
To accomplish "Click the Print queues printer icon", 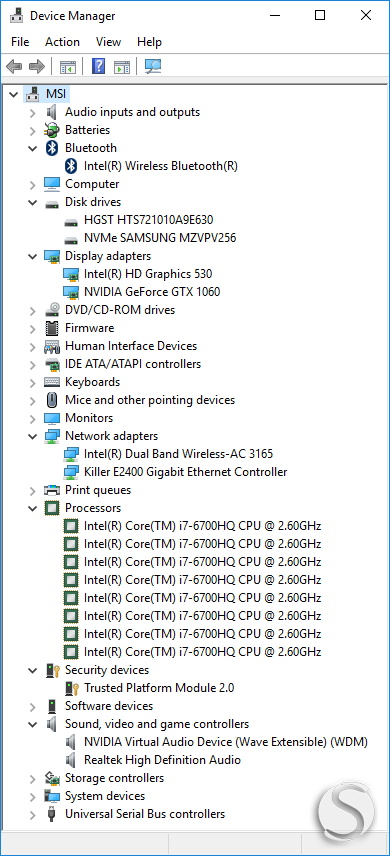I will 52,490.
